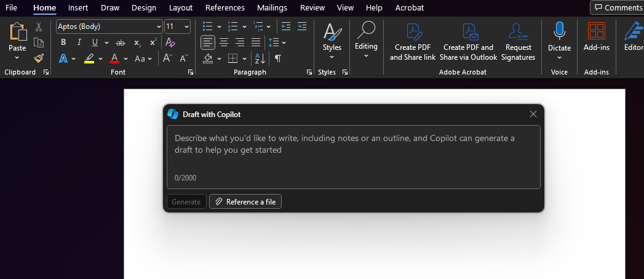Toggle Strikethrough formatting
Screen dimensions: 644x279
(121, 42)
